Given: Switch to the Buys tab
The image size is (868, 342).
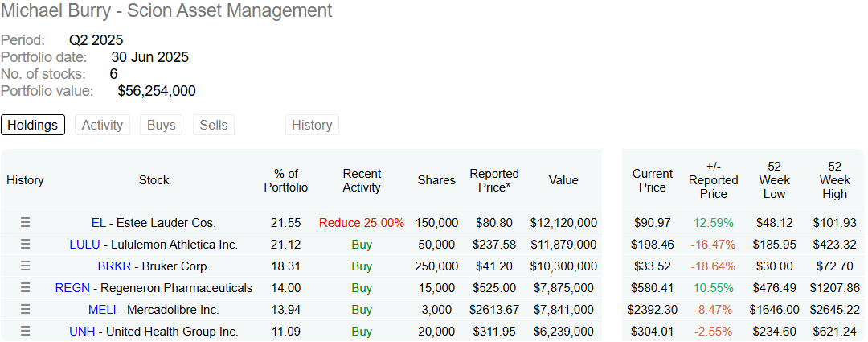Looking at the screenshot, I should (x=161, y=125).
